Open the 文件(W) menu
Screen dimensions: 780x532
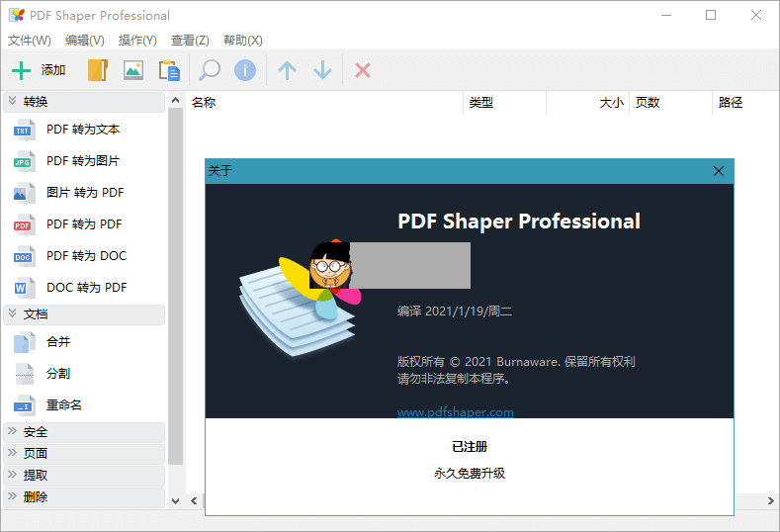30,41
